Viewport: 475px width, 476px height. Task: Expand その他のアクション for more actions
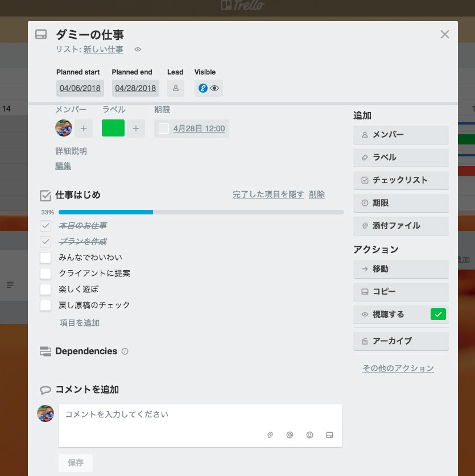coord(398,368)
